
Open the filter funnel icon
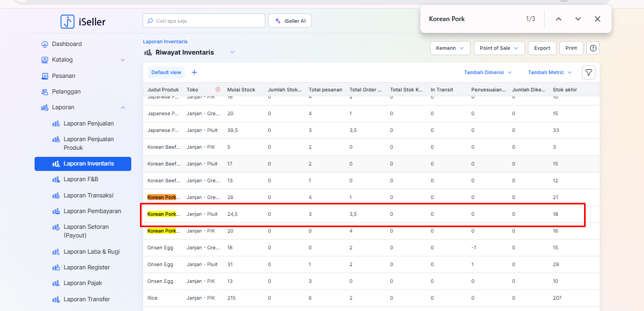588,72
